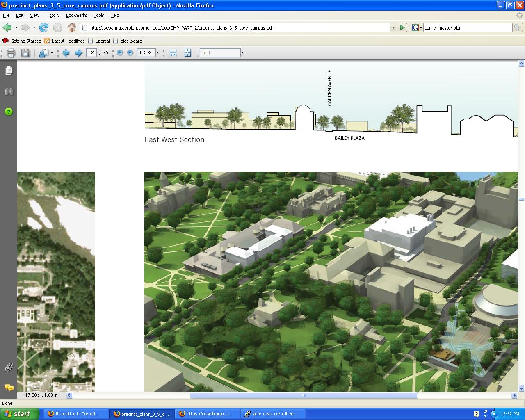Viewport: 525px width, 420px height.
Task: Click the page number field
Action: (x=91, y=53)
